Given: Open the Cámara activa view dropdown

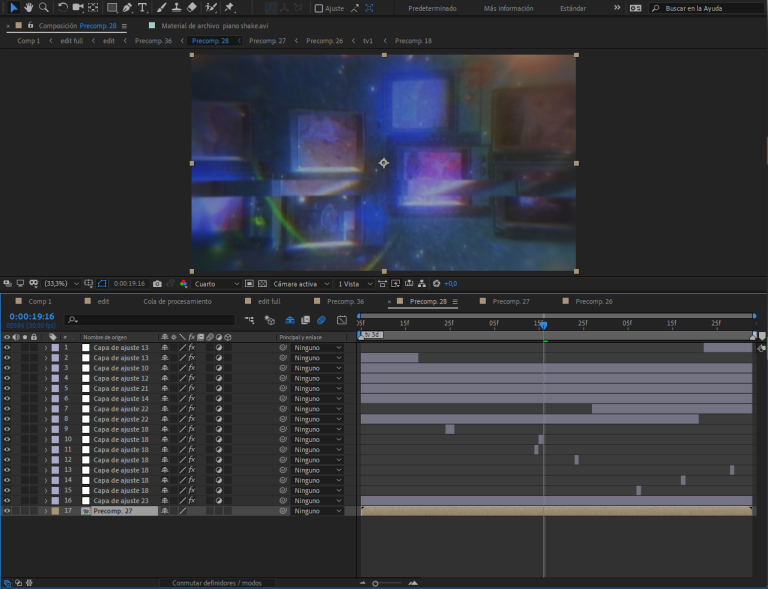Looking at the screenshot, I should [299, 283].
